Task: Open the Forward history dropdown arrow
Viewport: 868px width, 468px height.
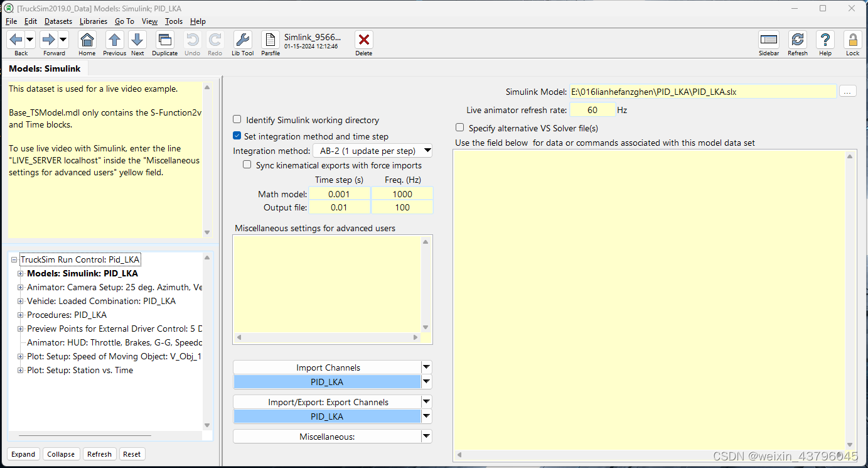Action: click(63, 40)
